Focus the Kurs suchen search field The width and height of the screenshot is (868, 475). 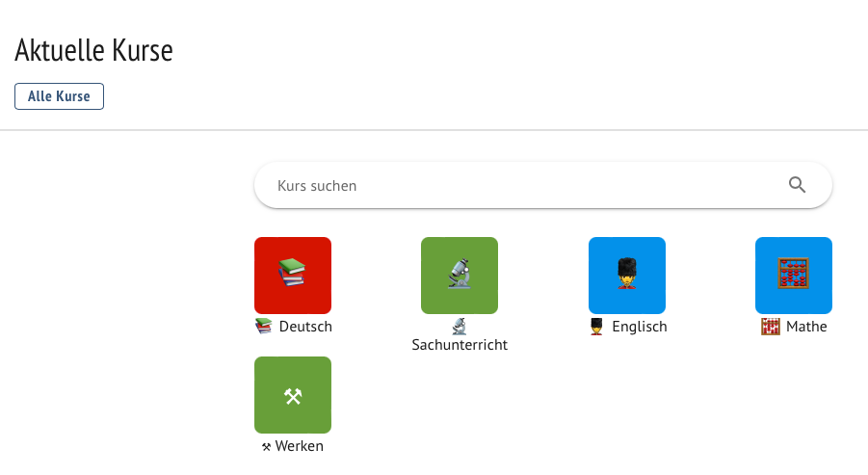(543, 185)
